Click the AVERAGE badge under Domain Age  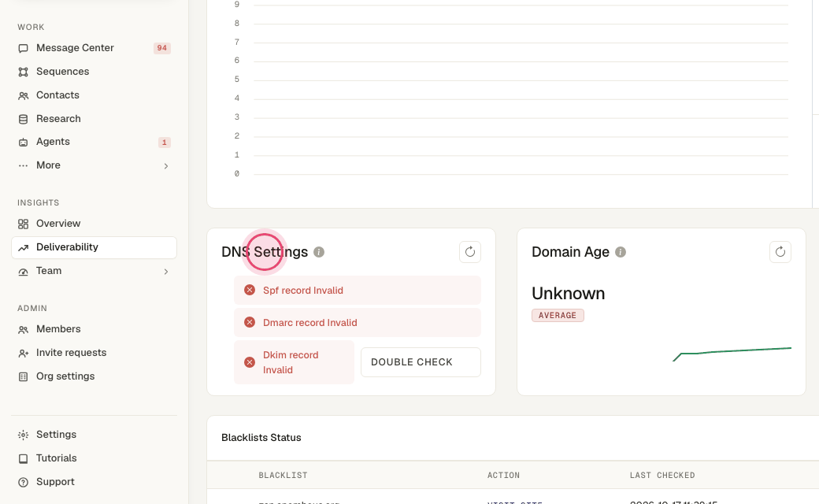(558, 316)
